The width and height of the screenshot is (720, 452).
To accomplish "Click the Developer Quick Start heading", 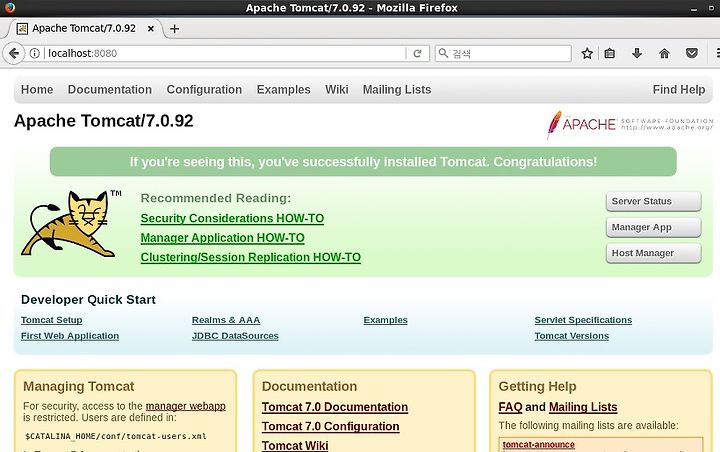I will tap(88, 299).
